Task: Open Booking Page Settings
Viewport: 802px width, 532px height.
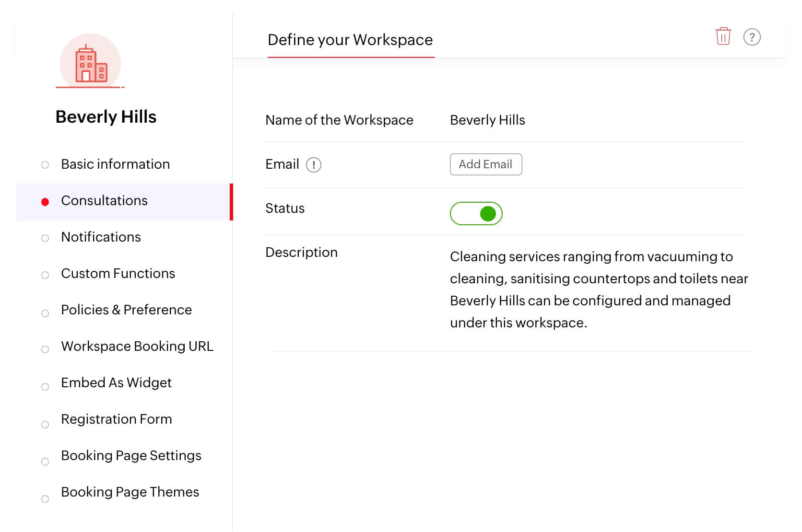Action: click(x=131, y=456)
